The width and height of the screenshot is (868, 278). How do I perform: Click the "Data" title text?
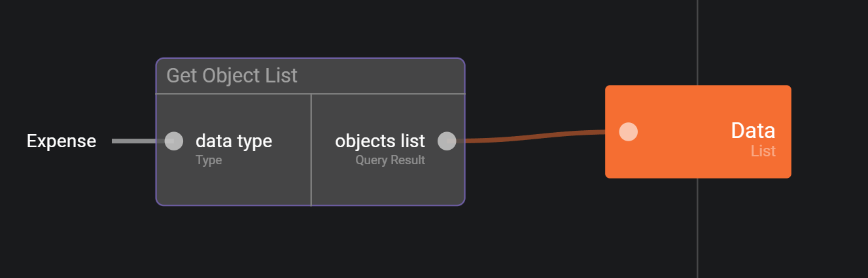752,131
